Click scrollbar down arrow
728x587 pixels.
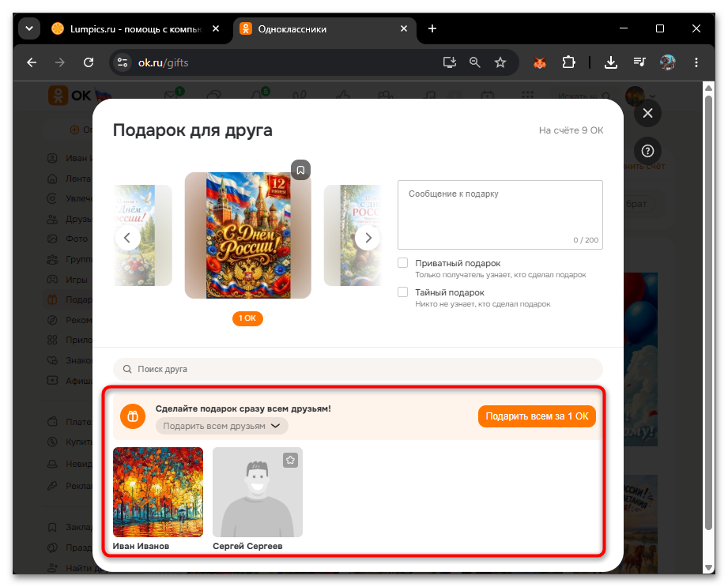[x=708, y=567]
